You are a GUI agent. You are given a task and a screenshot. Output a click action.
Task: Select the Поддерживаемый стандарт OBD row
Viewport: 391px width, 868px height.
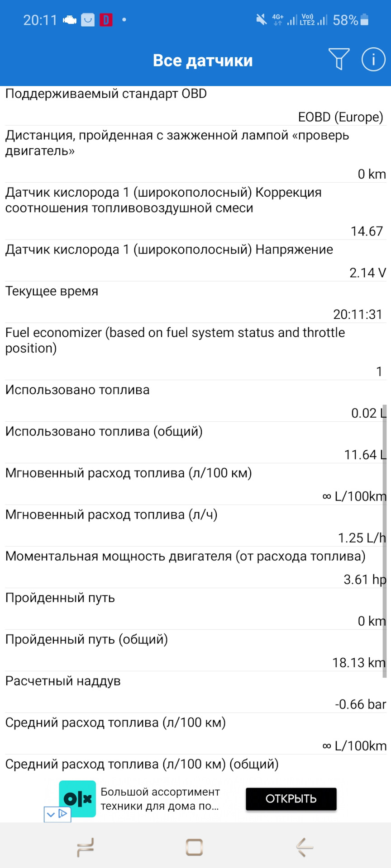pyautogui.click(x=195, y=105)
